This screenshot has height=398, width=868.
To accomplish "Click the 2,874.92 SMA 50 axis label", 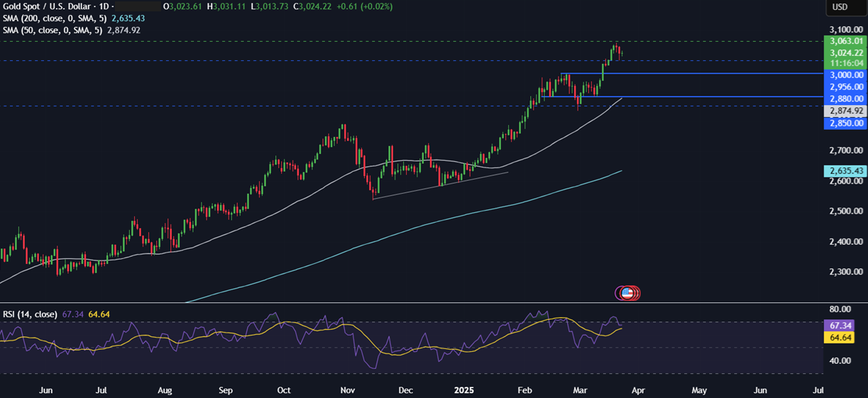I will (845, 111).
